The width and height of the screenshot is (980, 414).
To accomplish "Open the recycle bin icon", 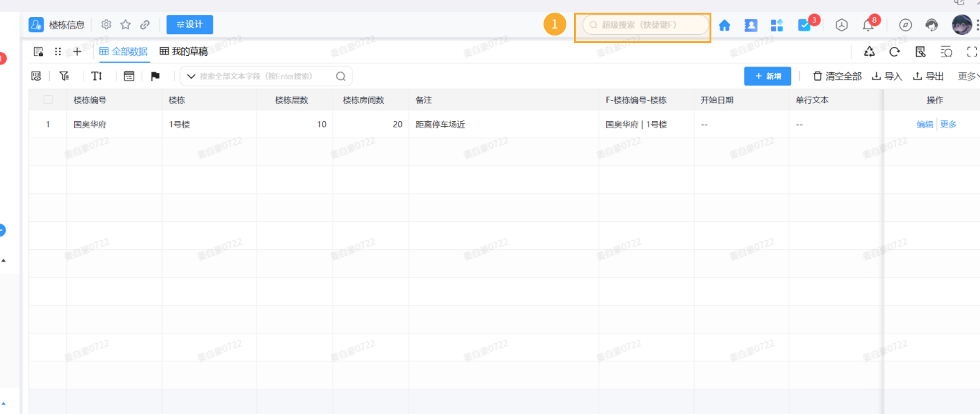I will pos(869,52).
